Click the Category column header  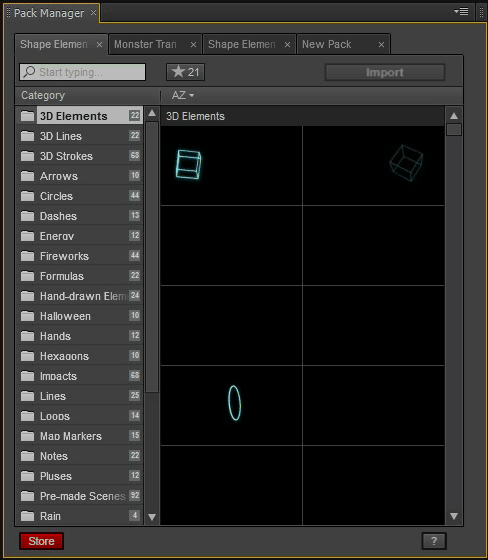click(x=43, y=95)
